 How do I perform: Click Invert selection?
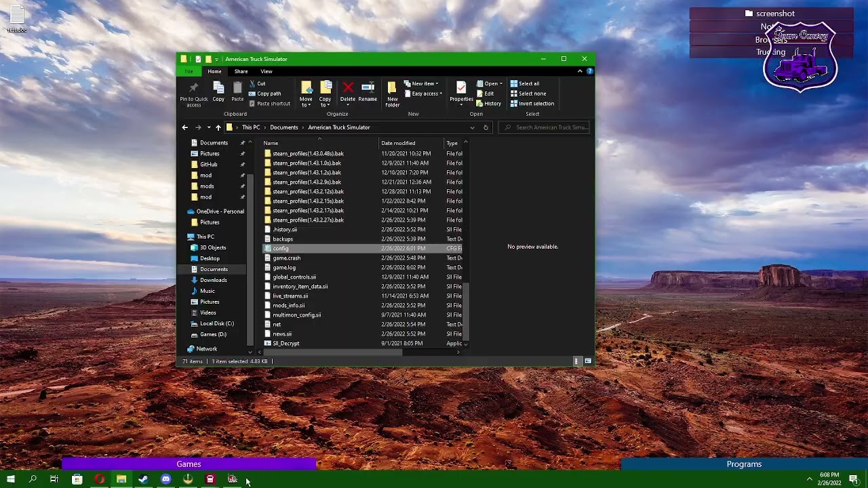coord(532,104)
